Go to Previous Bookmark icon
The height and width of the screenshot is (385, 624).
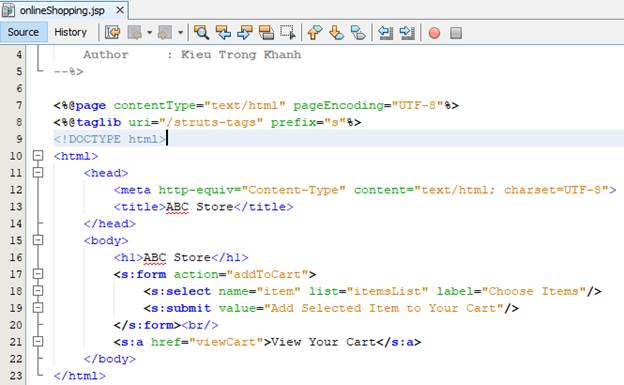[315, 32]
